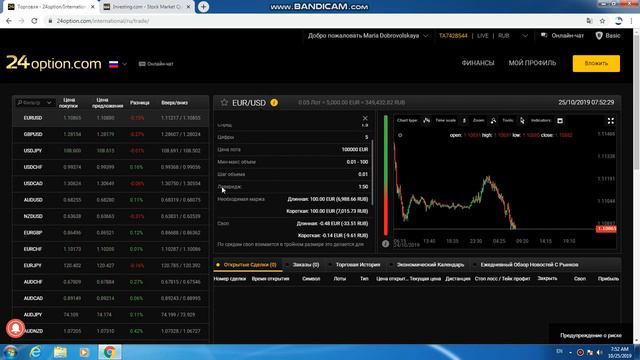
Task: Switch to the Экономический Календарь tab
Action: 430,264
